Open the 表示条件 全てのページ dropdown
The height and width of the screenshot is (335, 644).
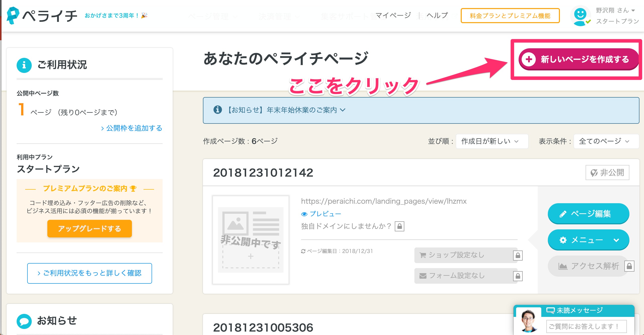pyautogui.click(x=606, y=141)
